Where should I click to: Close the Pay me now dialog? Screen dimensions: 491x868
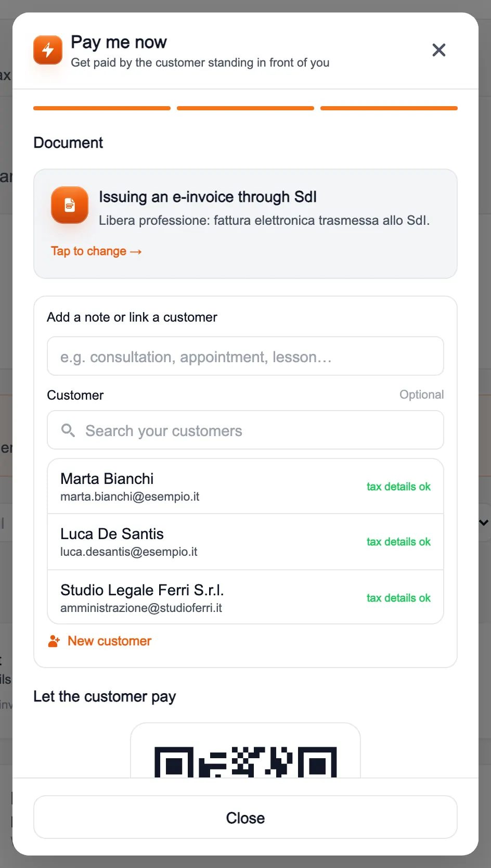coord(439,50)
